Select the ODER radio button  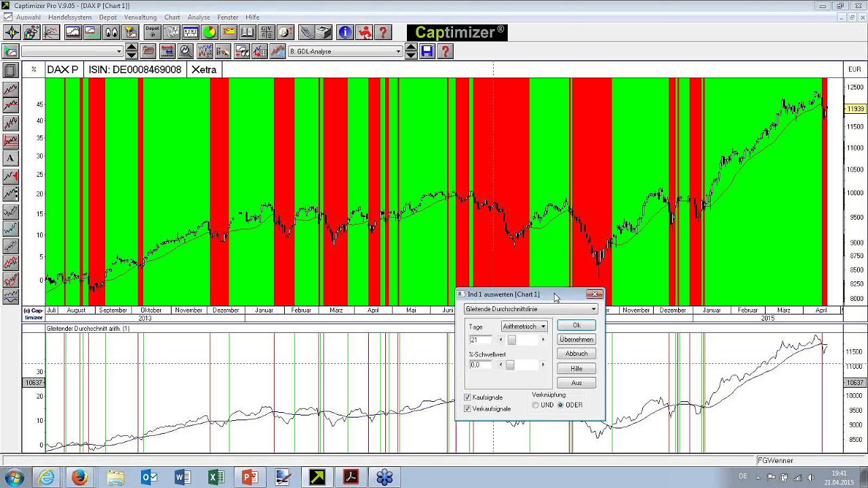[x=560, y=405]
